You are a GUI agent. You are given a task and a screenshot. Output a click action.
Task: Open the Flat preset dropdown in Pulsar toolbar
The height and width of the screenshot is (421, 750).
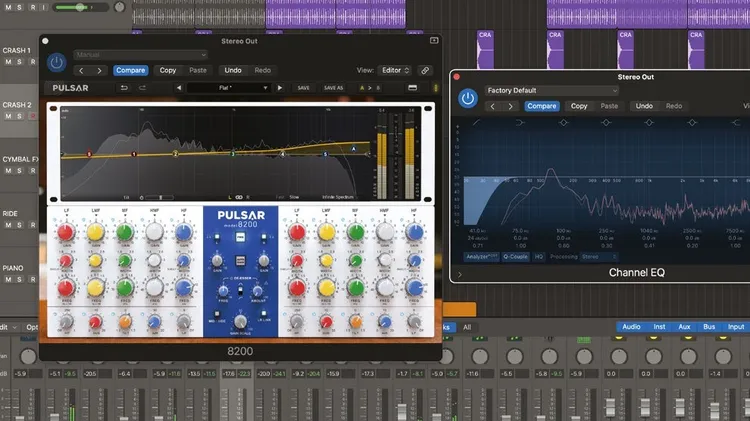pyautogui.click(x=228, y=88)
